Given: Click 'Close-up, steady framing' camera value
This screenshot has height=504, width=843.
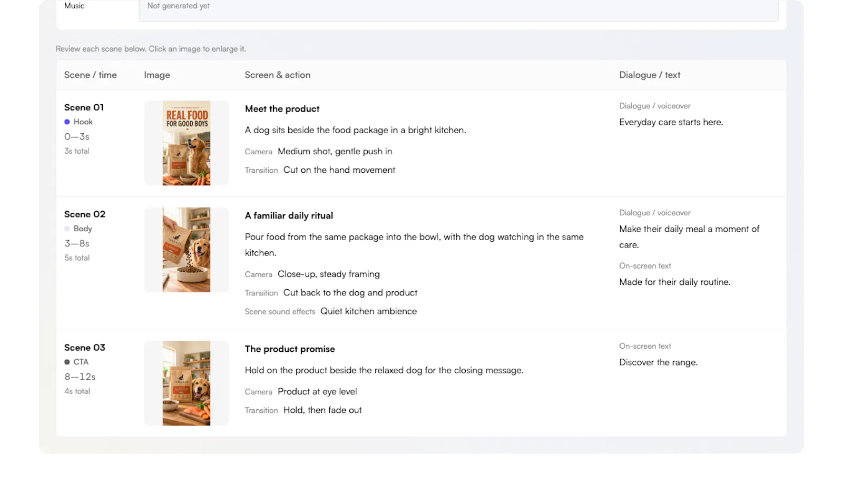Looking at the screenshot, I should point(329,274).
